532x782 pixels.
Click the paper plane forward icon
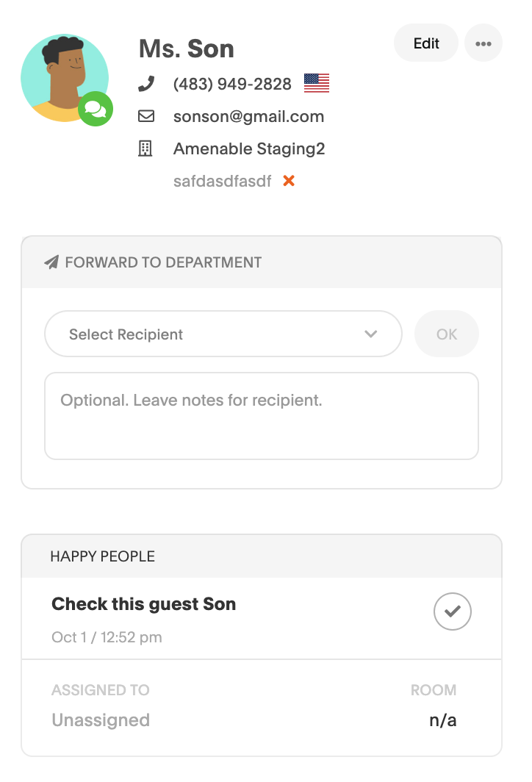[x=51, y=262]
